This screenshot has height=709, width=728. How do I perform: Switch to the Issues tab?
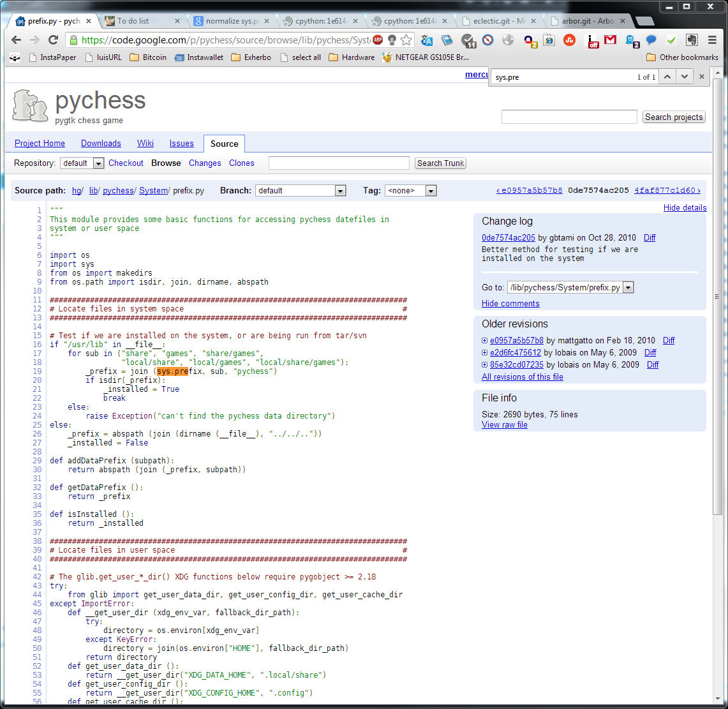pyautogui.click(x=181, y=144)
